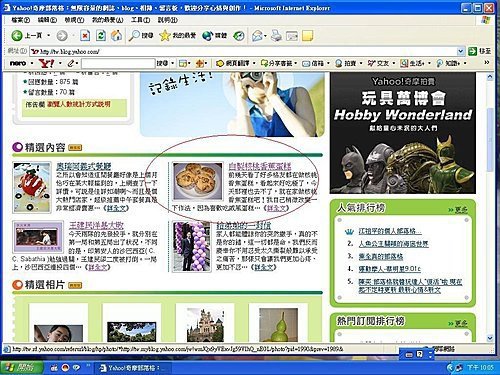Click the Internet Explorer Back arrow icon

(17, 36)
